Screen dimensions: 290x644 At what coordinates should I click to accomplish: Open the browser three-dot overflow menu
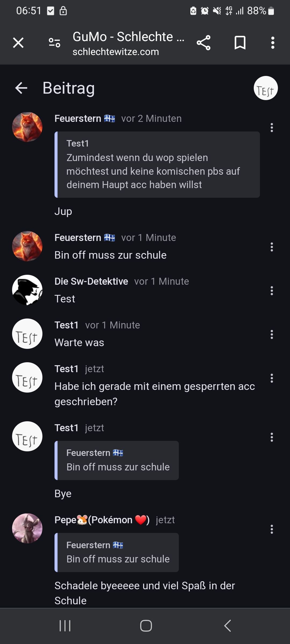pyautogui.click(x=273, y=43)
